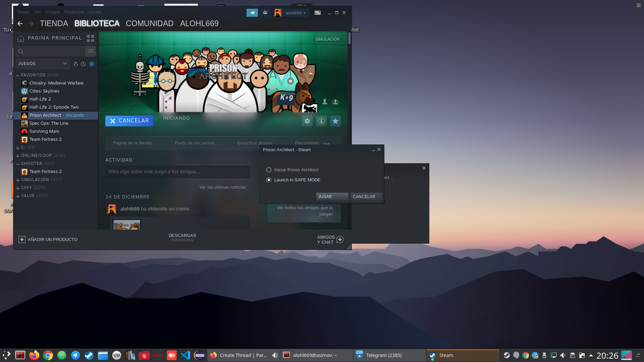Select Iniciar Prison Architect radio option
The image size is (644, 362).
[269, 170]
